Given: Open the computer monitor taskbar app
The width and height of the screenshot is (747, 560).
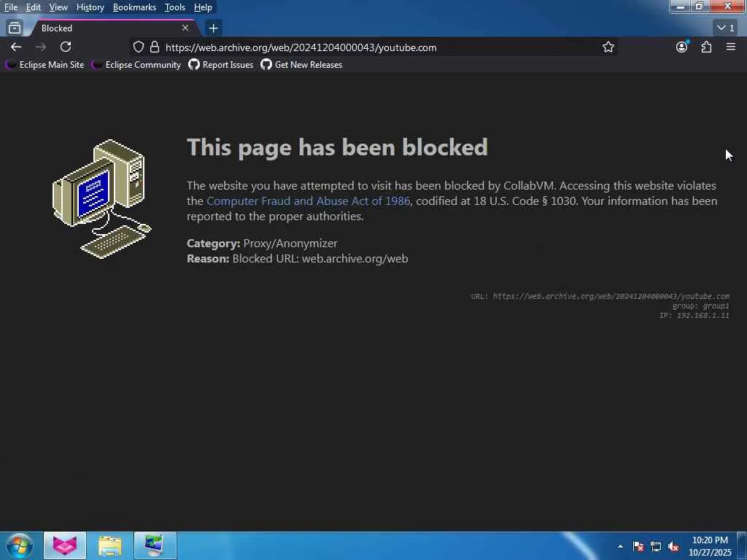Looking at the screenshot, I should tap(155, 545).
